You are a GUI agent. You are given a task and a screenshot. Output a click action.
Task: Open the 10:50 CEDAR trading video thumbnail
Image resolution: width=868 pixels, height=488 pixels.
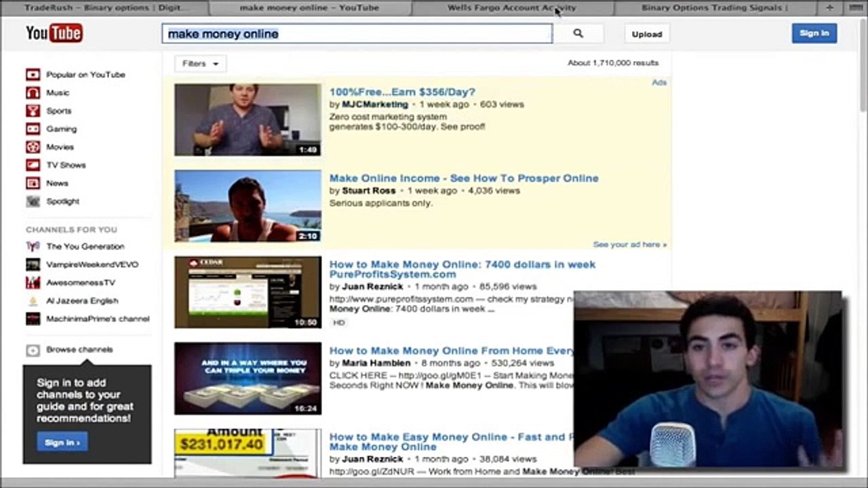[x=248, y=292]
